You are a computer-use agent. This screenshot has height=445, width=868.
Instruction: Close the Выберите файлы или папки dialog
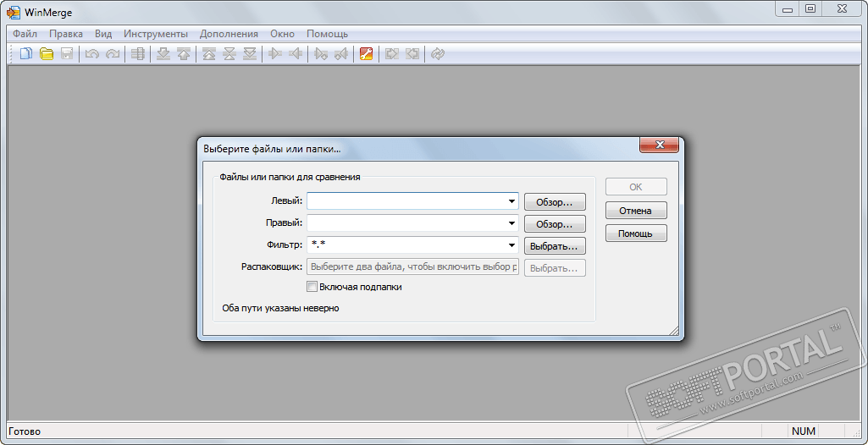point(659,145)
